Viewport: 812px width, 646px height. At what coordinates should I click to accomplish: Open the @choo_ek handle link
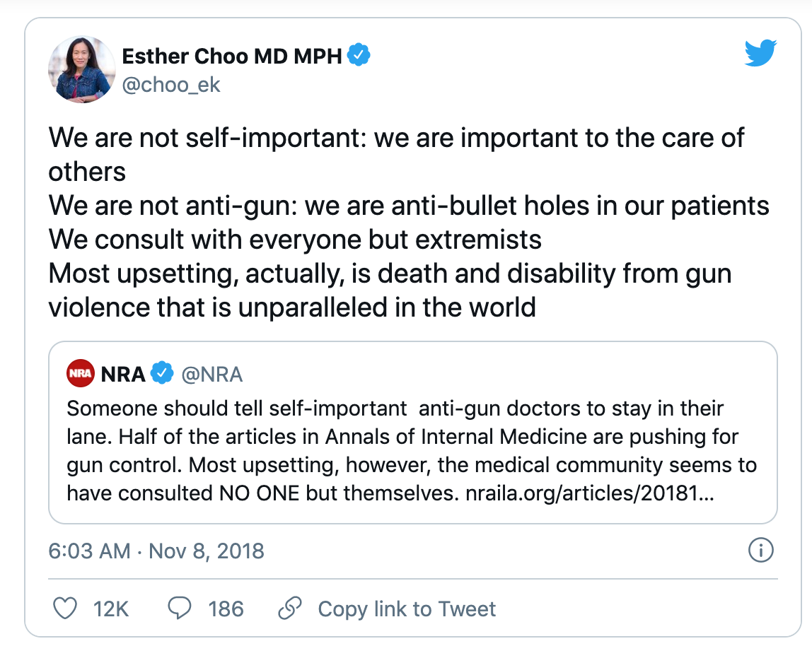[171, 86]
